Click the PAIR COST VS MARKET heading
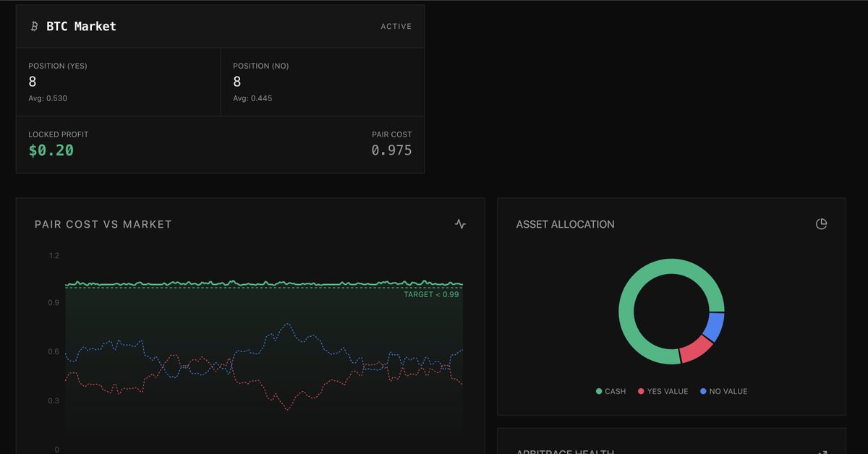This screenshot has width=868, height=454. [x=103, y=224]
